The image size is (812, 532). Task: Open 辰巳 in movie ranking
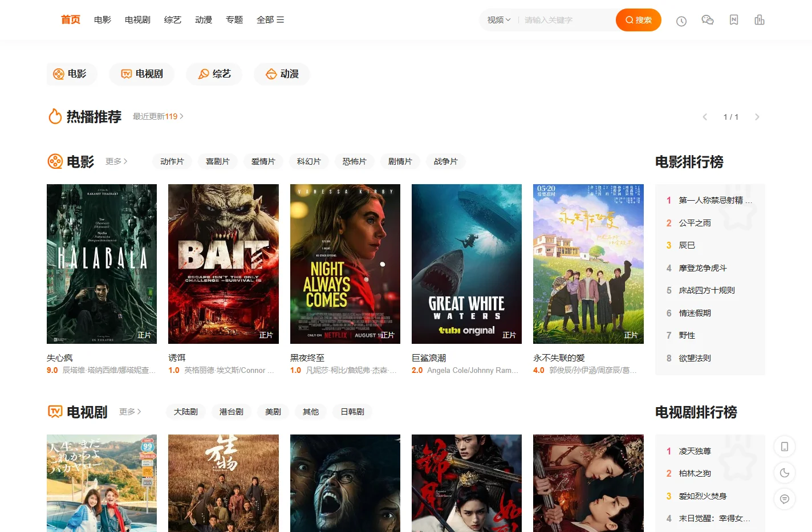tap(687, 245)
